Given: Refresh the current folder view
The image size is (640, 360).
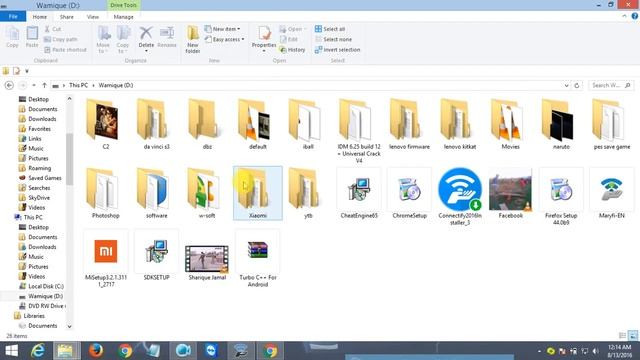Looking at the screenshot, I should (x=577, y=85).
